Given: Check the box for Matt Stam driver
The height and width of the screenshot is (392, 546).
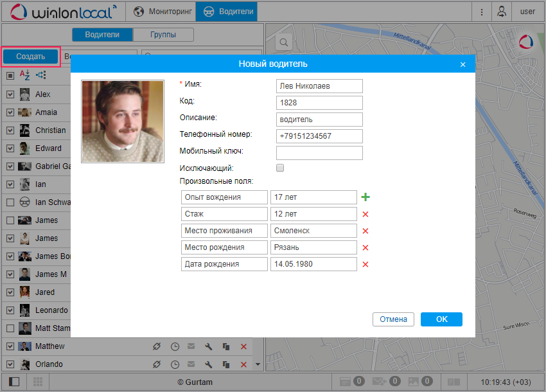Looking at the screenshot, I should pos(10,328).
